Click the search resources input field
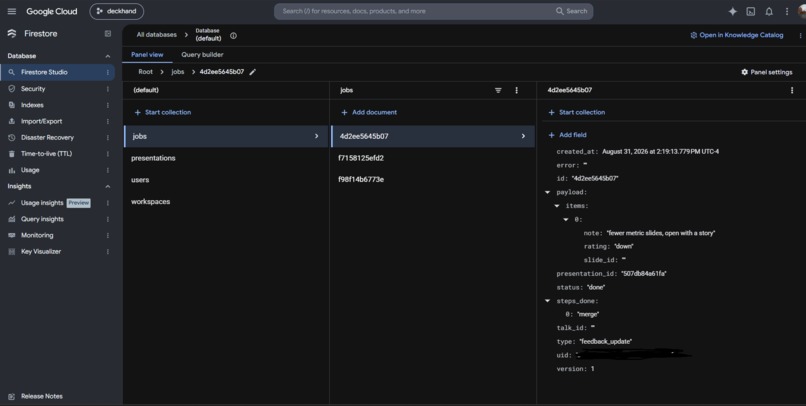Viewport: 806px width, 406px height. (x=414, y=11)
